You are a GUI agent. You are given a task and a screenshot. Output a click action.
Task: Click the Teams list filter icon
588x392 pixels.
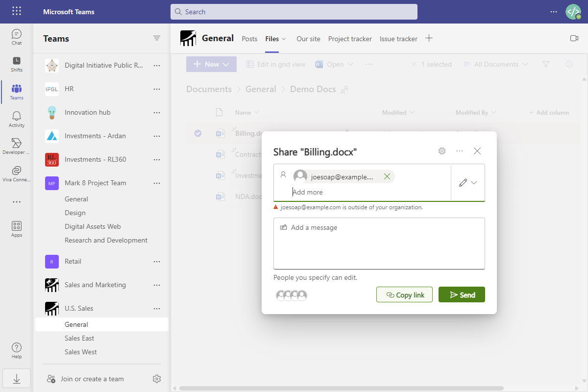157,38
